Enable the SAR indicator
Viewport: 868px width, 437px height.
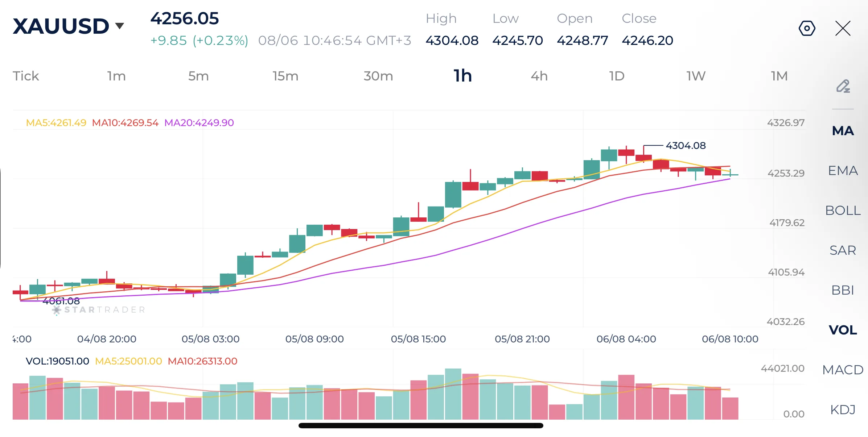[843, 250]
